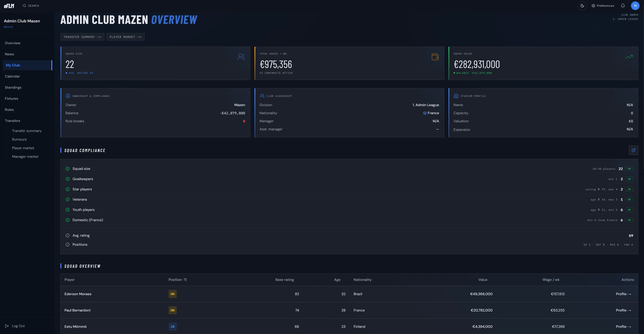This screenshot has height=334, width=644.
Task: Click the Stadium Profile building icon
Action: 456,96
